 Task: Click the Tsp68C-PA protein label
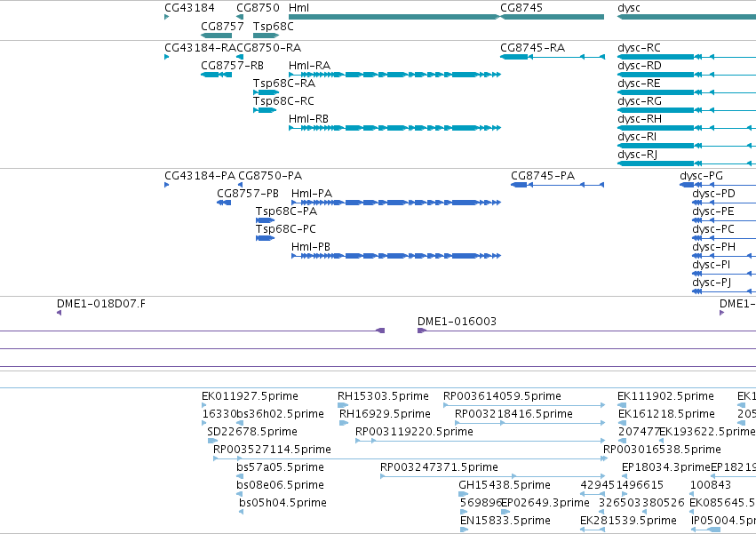pos(286,211)
